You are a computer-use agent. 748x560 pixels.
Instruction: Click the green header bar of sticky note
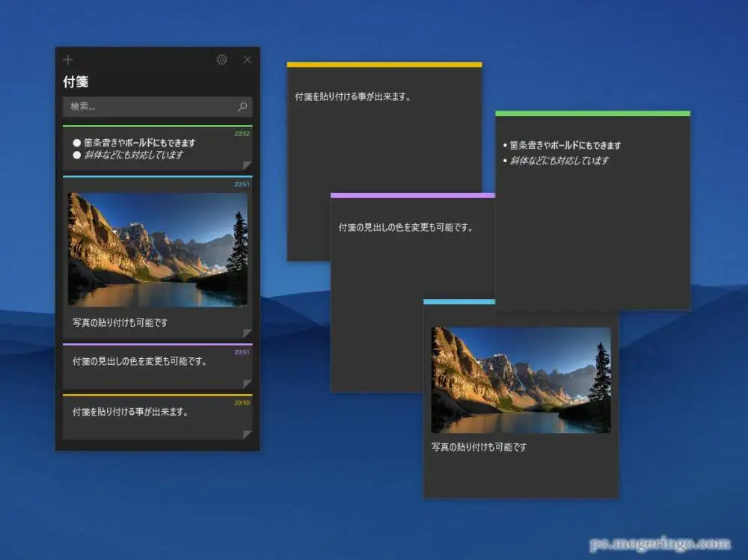pyautogui.click(x=592, y=114)
